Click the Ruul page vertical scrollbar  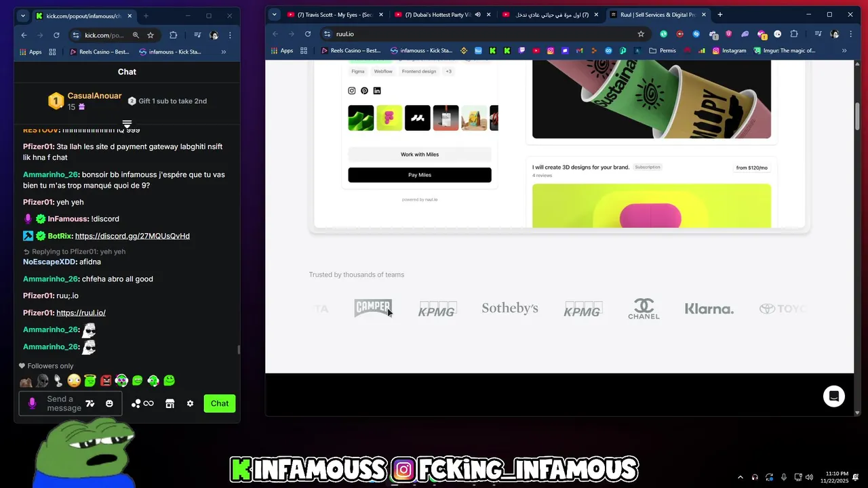(857, 115)
